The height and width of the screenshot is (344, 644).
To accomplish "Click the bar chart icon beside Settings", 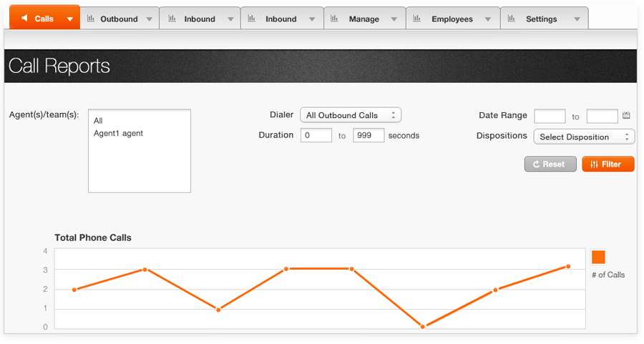I will point(512,19).
